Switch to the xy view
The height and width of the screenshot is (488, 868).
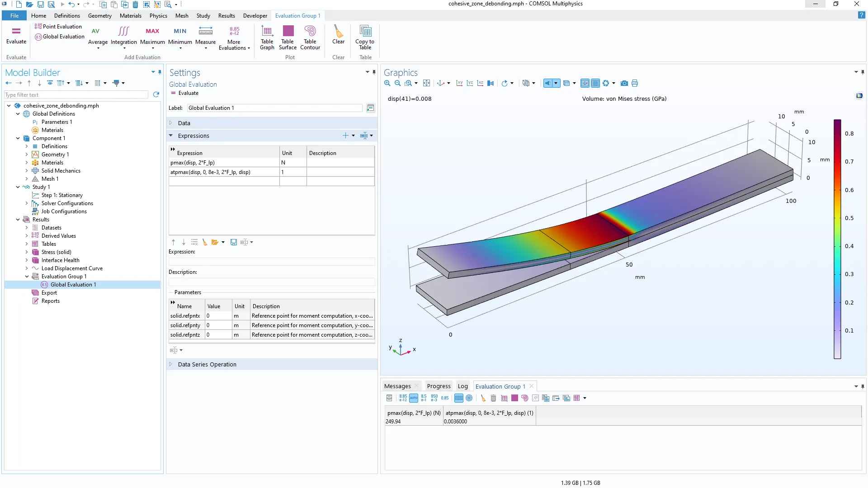pyautogui.click(x=459, y=83)
